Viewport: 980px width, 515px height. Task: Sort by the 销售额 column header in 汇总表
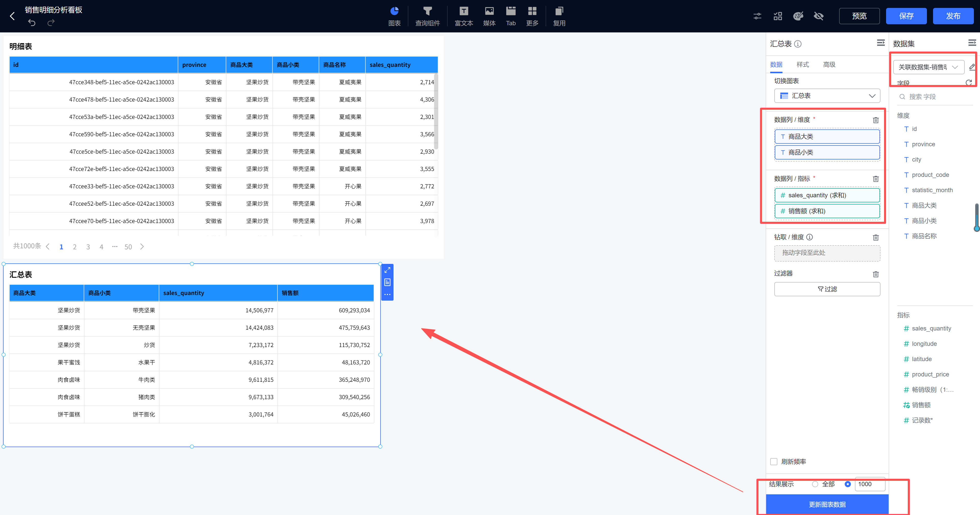325,293
